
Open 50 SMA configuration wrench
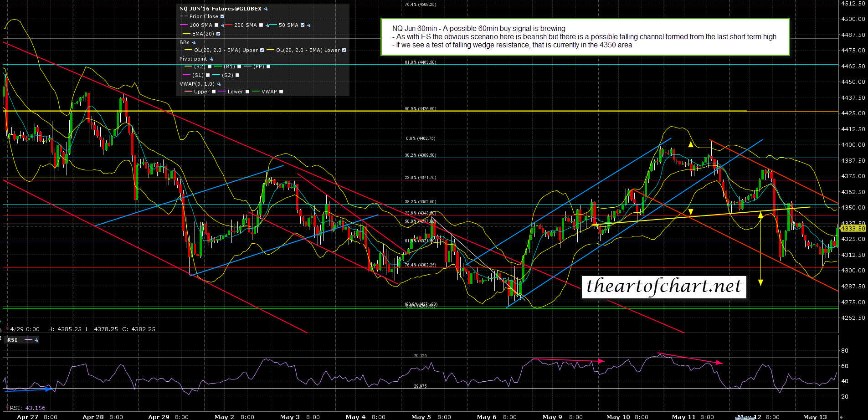(308, 26)
